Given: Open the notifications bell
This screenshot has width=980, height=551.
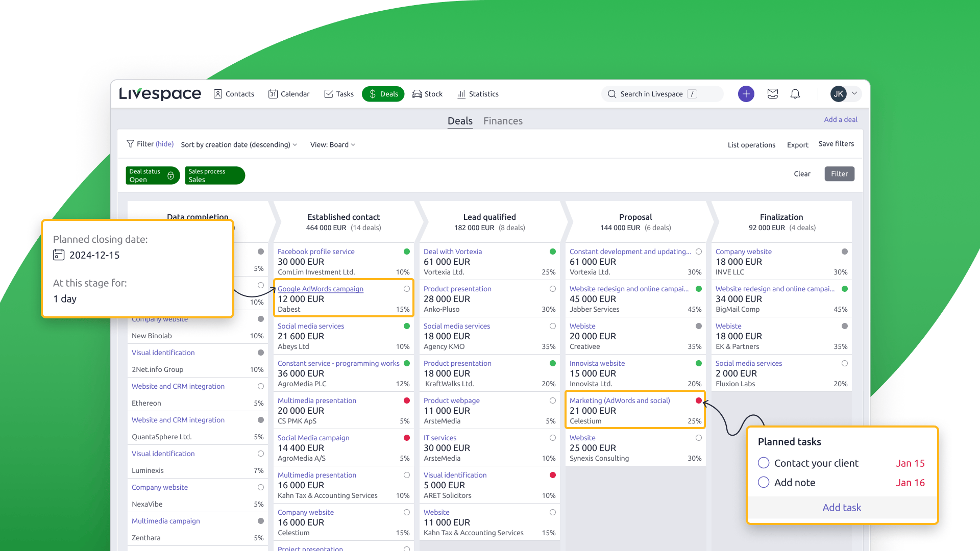Looking at the screenshot, I should click(x=795, y=94).
